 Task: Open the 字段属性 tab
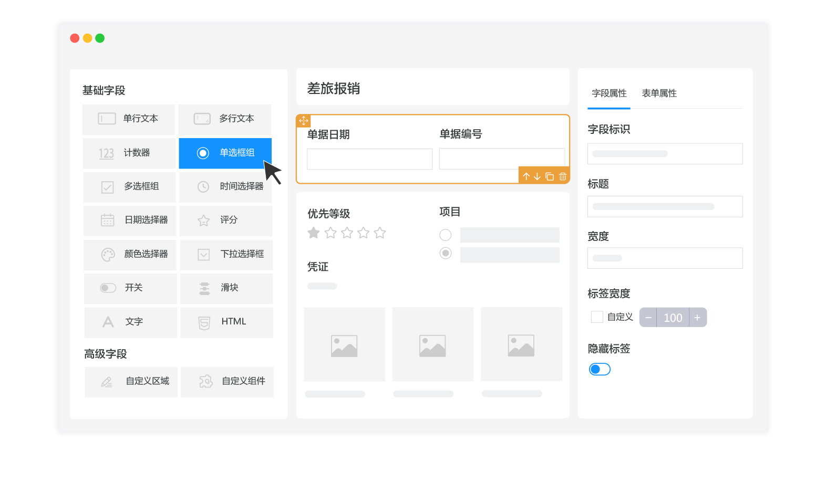(x=609, y=93)
